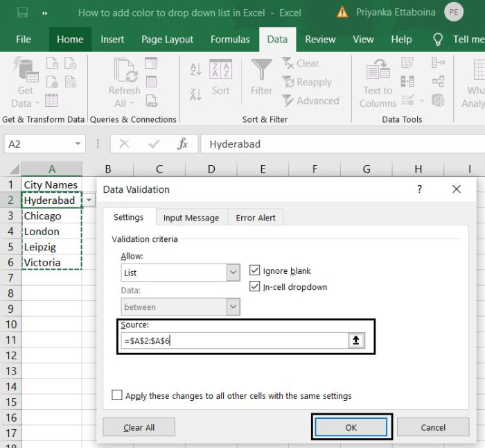This screenshot has width=485, height=448.
Task: Click Sort A to Z icon
Action: pyautogui.click(x=195, y=69)
